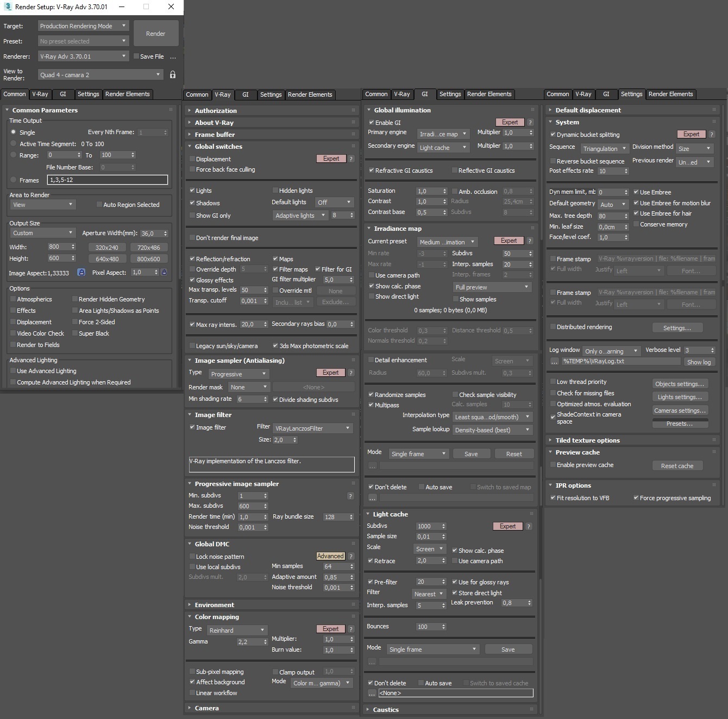Open Render Elements tab above the System rollout

pos(670,94)
